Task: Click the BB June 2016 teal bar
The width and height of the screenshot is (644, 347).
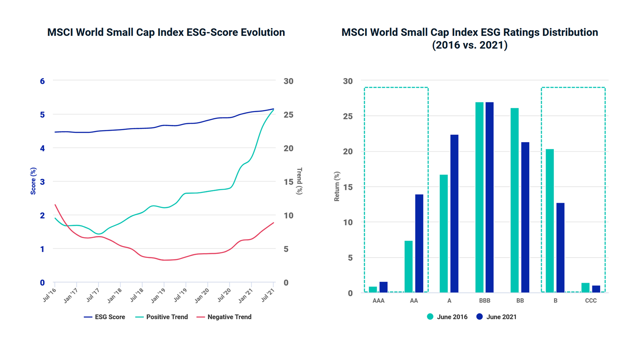Action: 515,200
